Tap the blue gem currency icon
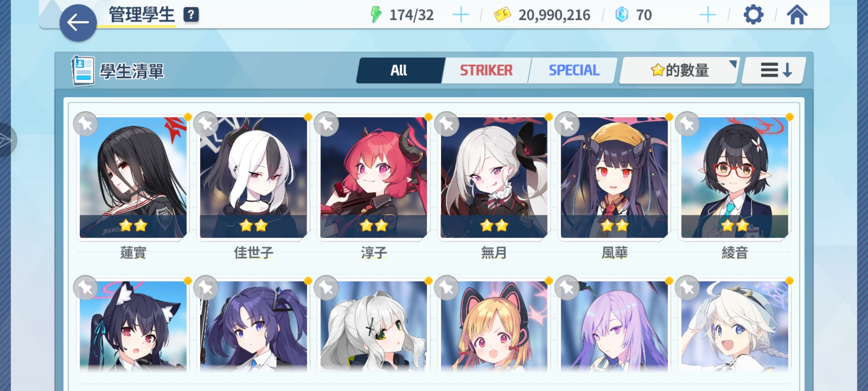 click(622, 15)
